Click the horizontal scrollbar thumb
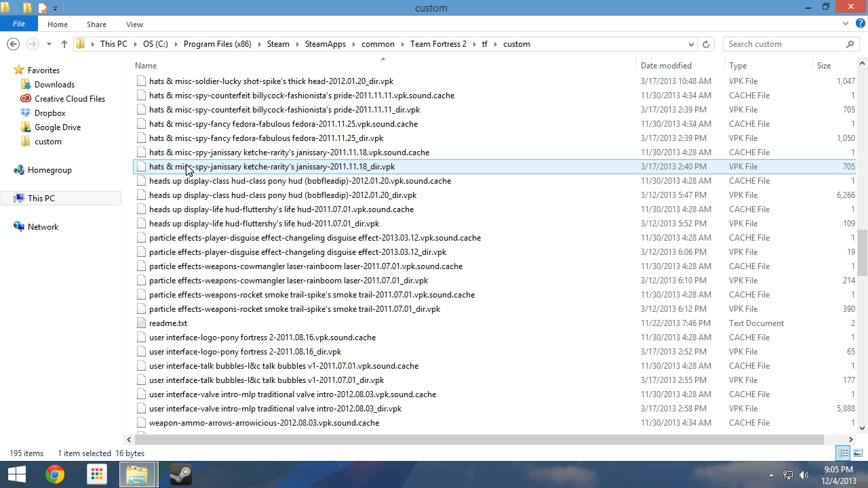Image resolution: width=868 pixels, height=488 pixels. pos(480,439)
